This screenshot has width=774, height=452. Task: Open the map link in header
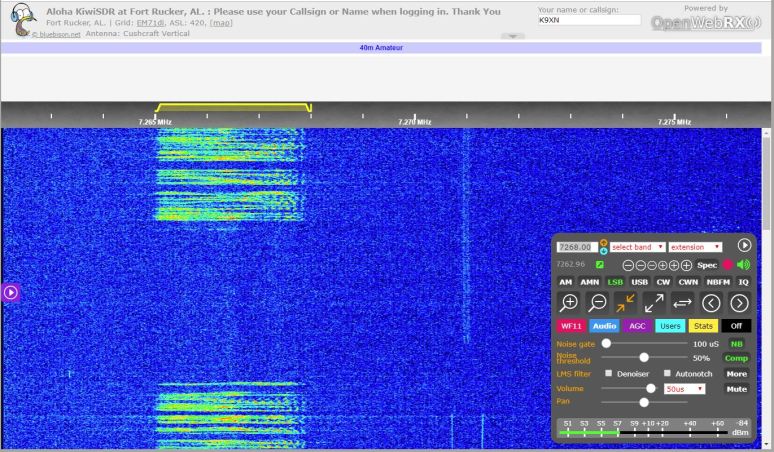pyautogui.click(x=221, y=22)
